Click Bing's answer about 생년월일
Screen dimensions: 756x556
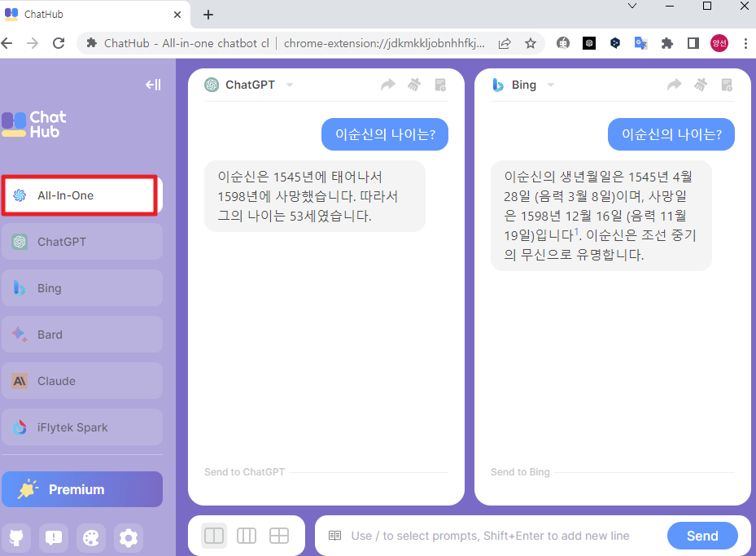coord(601,216)
